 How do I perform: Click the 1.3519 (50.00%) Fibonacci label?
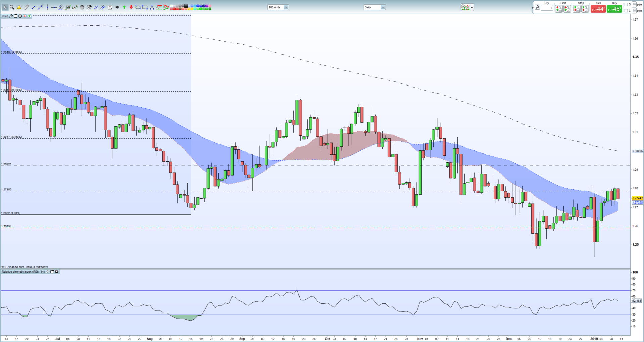pyautogui.click(x=12, y=52)
